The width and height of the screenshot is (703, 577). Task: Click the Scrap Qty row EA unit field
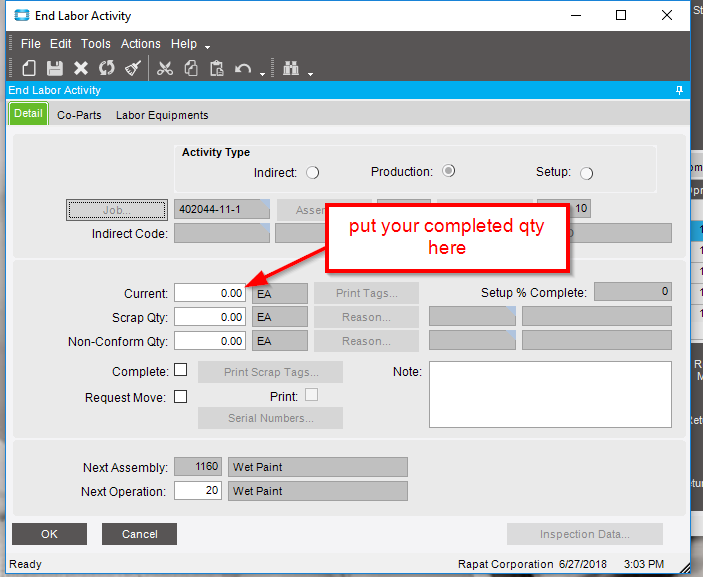coord(280,317)
